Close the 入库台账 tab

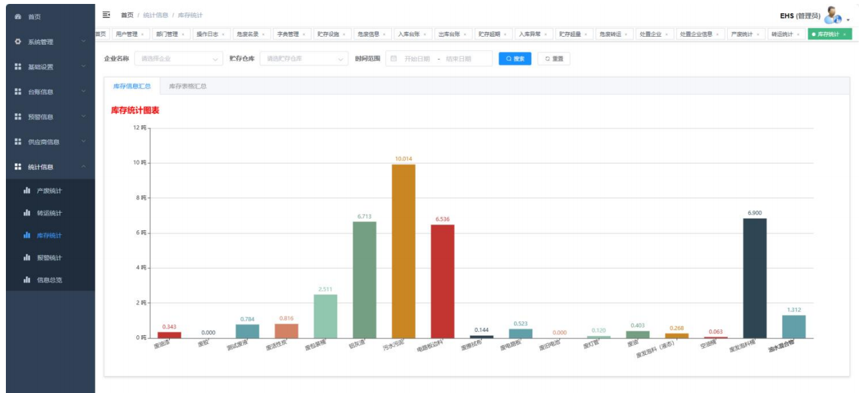click(x=425, y=34)
